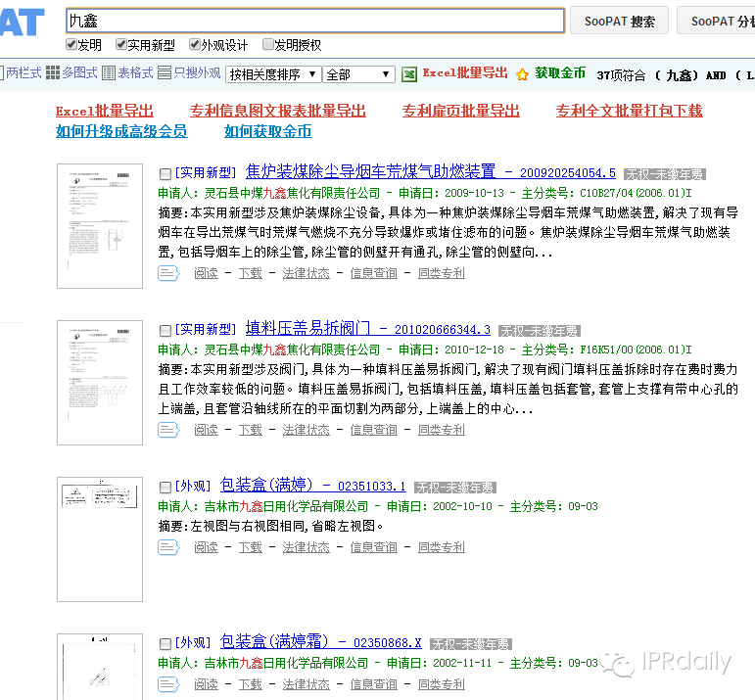Click the summary icon for 填料压盖易拆阀门 patent

(x=168, y=430)
